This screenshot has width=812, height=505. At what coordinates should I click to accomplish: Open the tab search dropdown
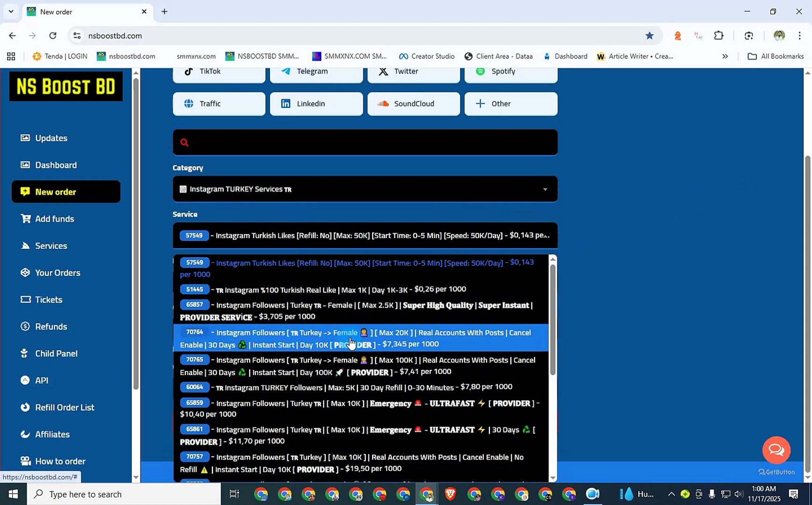(11, 12)
